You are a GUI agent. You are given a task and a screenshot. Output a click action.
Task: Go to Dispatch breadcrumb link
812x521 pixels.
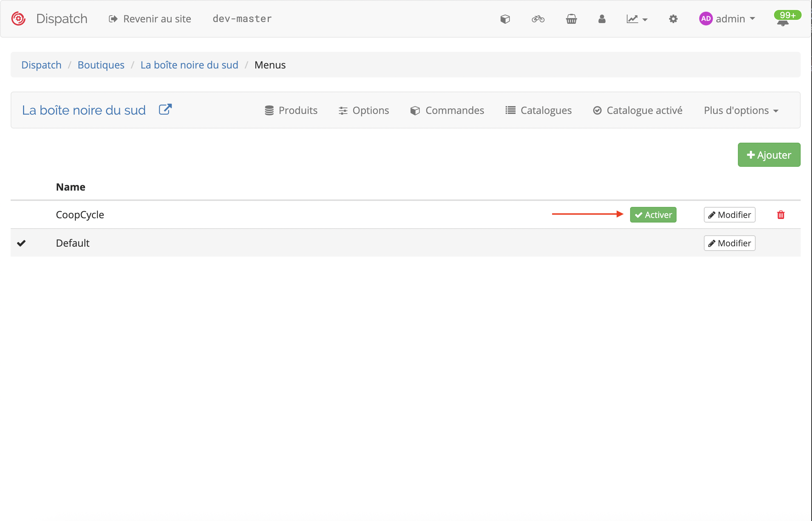click(x=41, y=65)
